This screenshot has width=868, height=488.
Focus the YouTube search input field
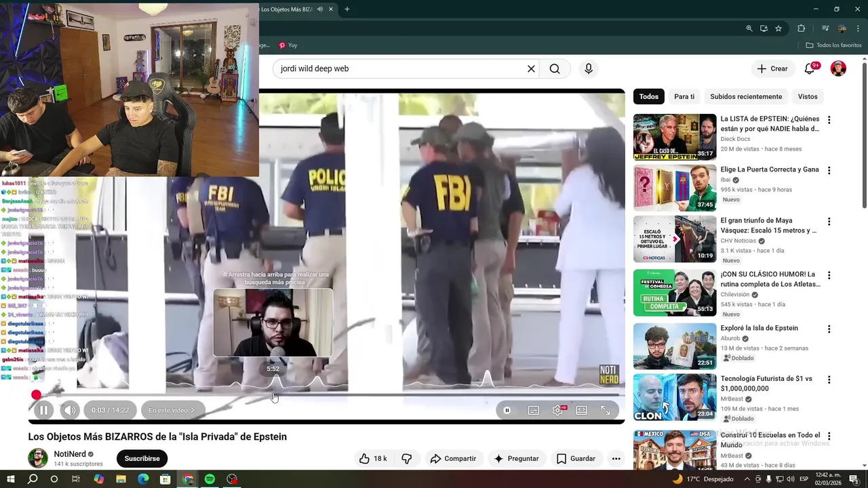point(400,68)
